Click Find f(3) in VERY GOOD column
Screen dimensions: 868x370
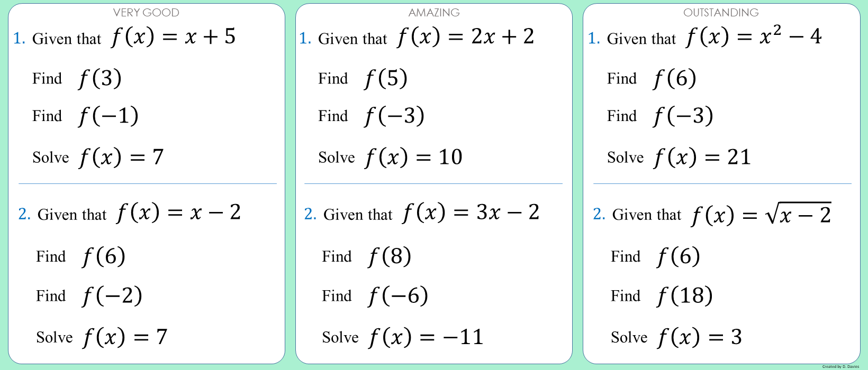pyautogui.click(x=77, y=79)
